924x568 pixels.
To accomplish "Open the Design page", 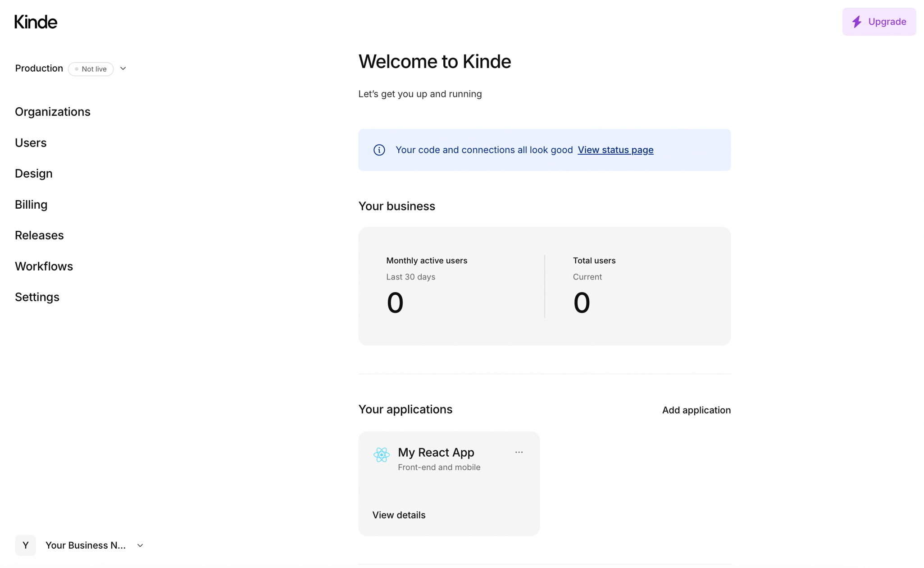I will 34,174.
